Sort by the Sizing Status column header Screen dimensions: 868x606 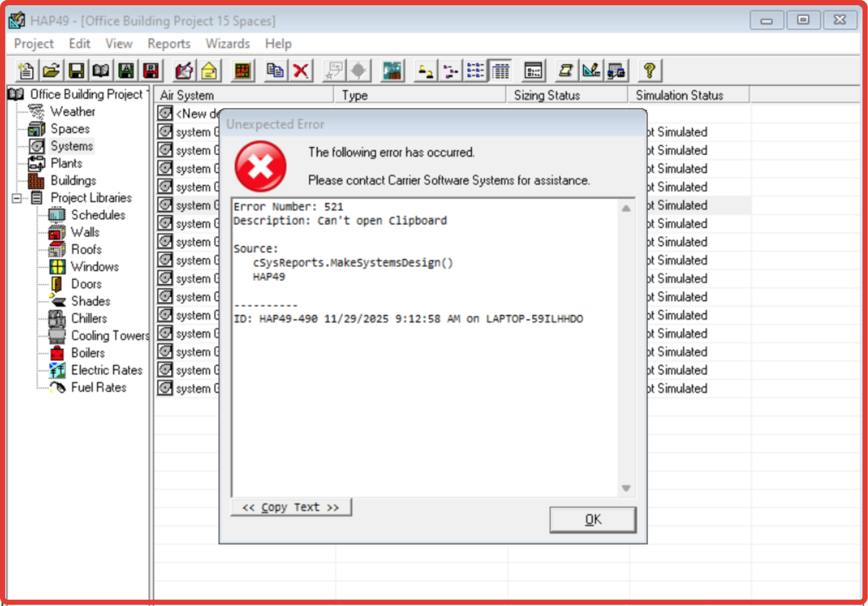coord(546,95)
